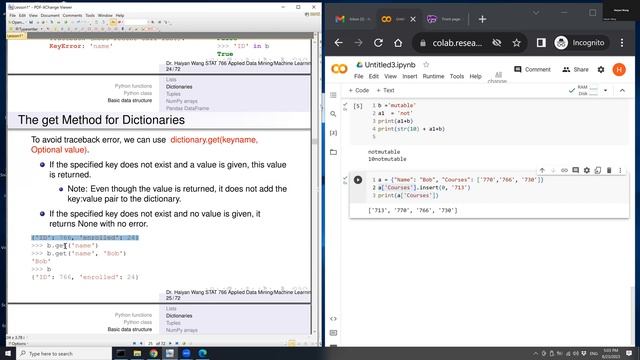This screenshot has height=360, width=640.
Task: Open Chrome three-dot menu
Action: [x=622, y=43]
